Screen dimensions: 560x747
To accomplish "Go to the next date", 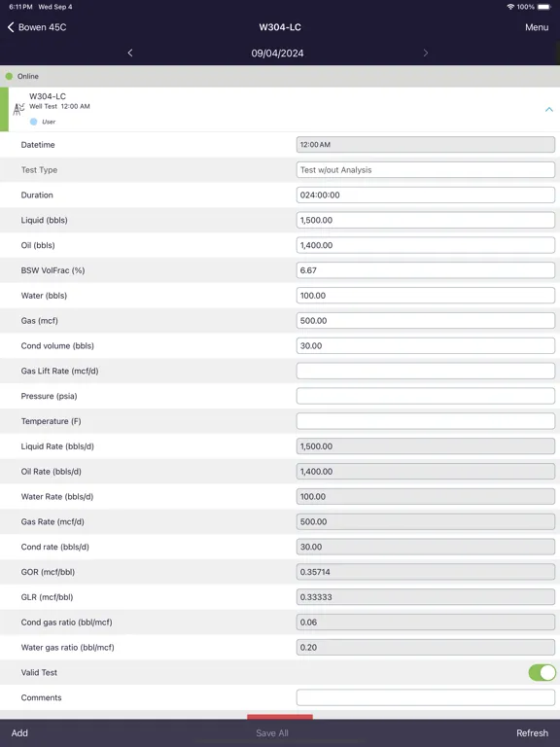I will click(426, 53).
